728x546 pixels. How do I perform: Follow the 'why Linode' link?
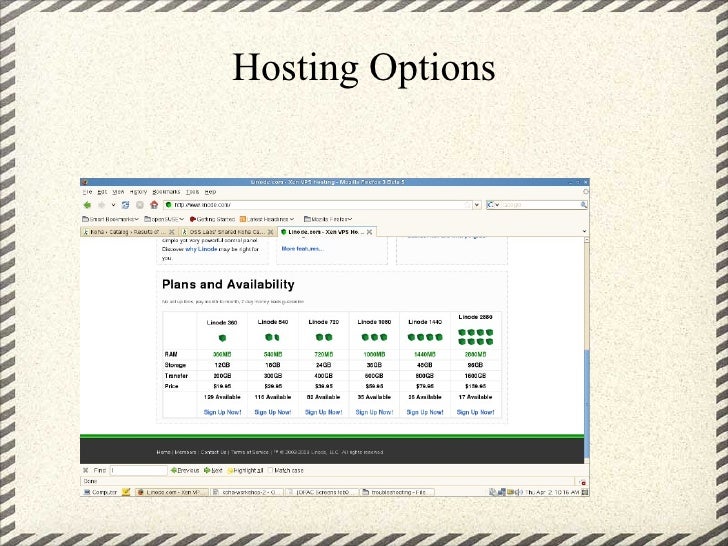[201, 249]
